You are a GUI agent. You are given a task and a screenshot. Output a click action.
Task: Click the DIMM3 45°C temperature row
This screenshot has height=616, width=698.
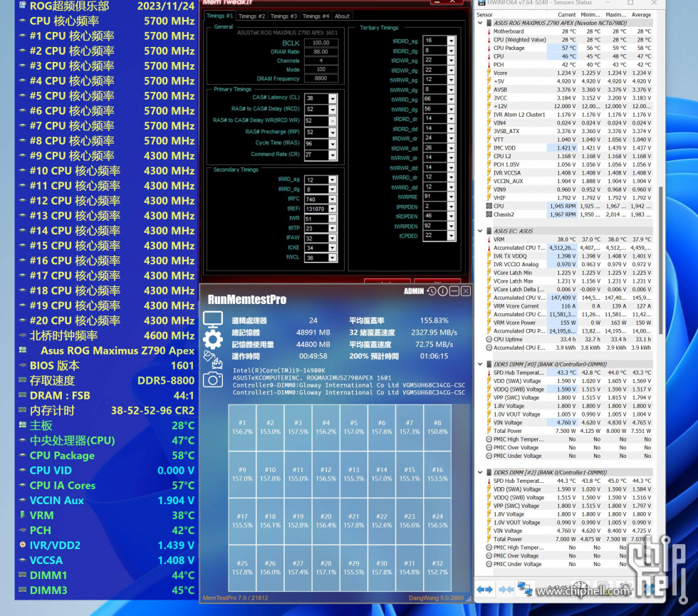[x=106, y=590]
